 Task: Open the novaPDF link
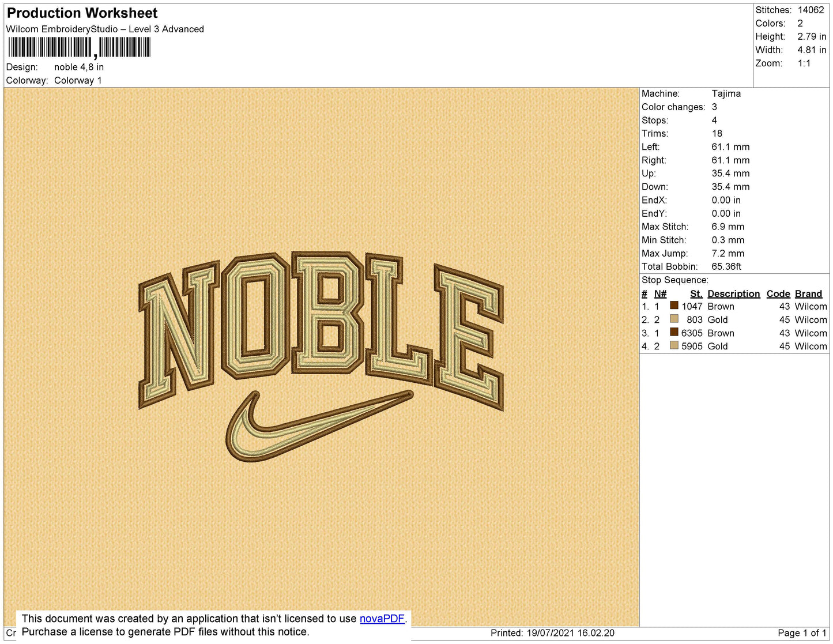point(382,619)
